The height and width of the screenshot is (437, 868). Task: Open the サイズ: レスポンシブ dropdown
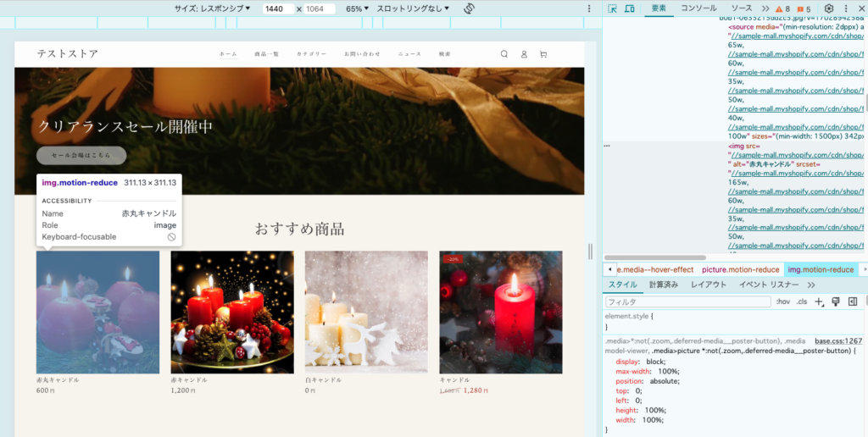coord(212,8)
